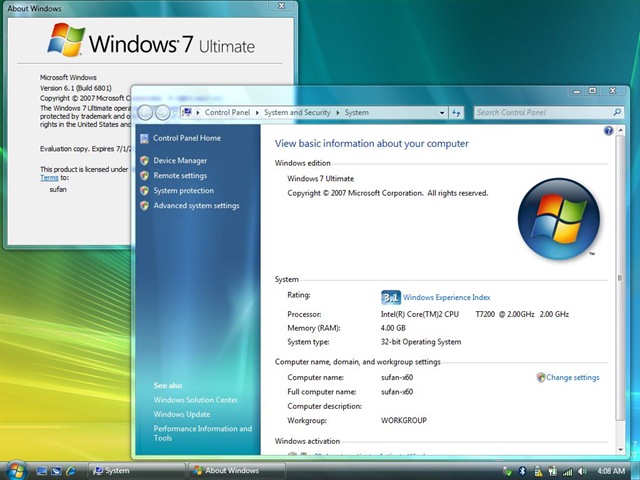Click the 3.1 rating badge

pyautogui.click(x=391, y=298)
